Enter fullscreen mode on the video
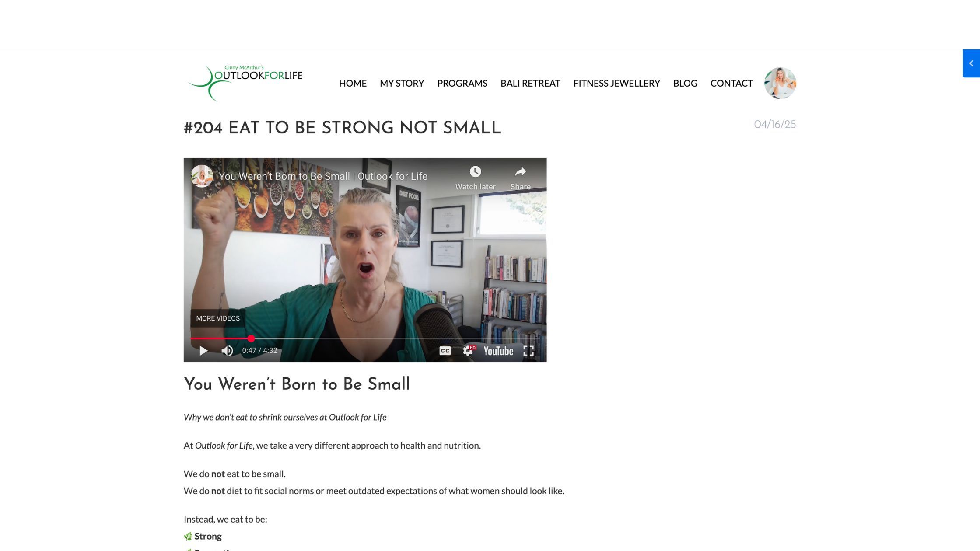 click(x=528, y=351)
